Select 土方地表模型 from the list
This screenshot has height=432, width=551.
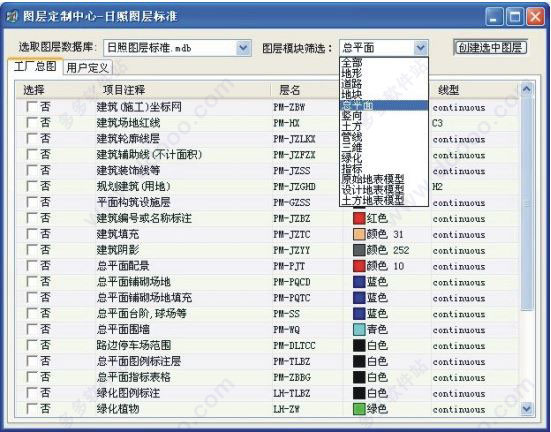(x=384, y=200)
